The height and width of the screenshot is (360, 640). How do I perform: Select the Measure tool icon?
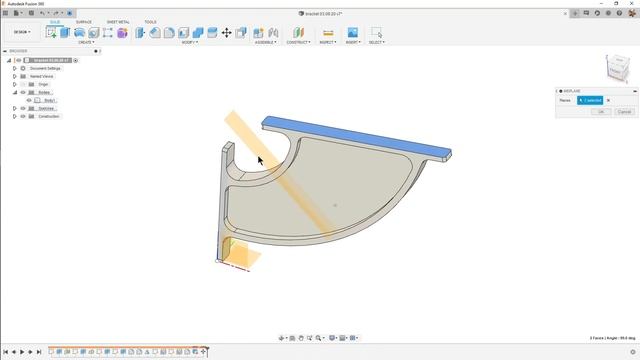328,33
